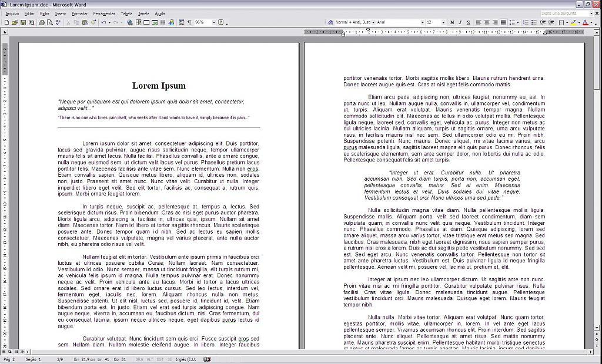Expand font color dropdown arrow
Screen dimensions: 602x364
pyautogui.click(x=591, y=23)
